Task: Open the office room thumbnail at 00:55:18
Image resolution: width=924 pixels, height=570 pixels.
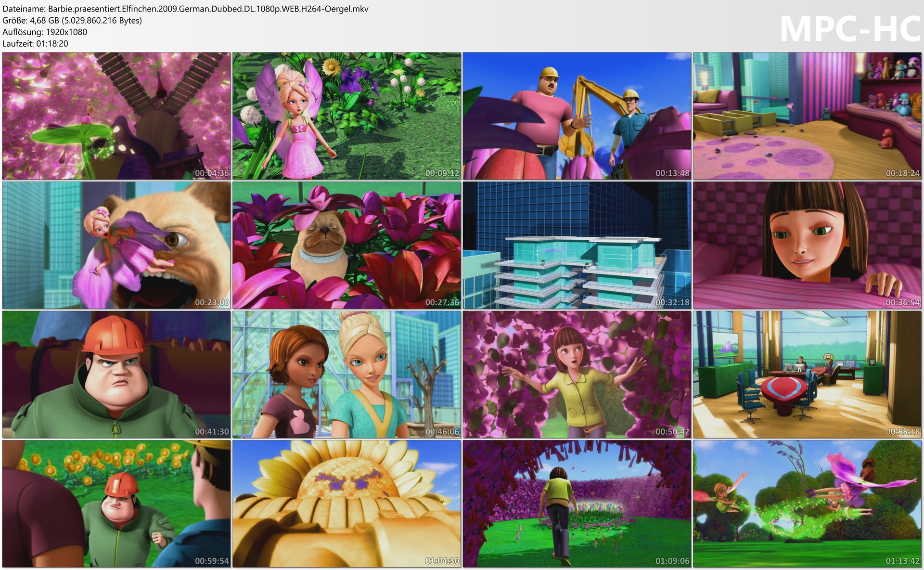Action: click(x=807, y=374)
